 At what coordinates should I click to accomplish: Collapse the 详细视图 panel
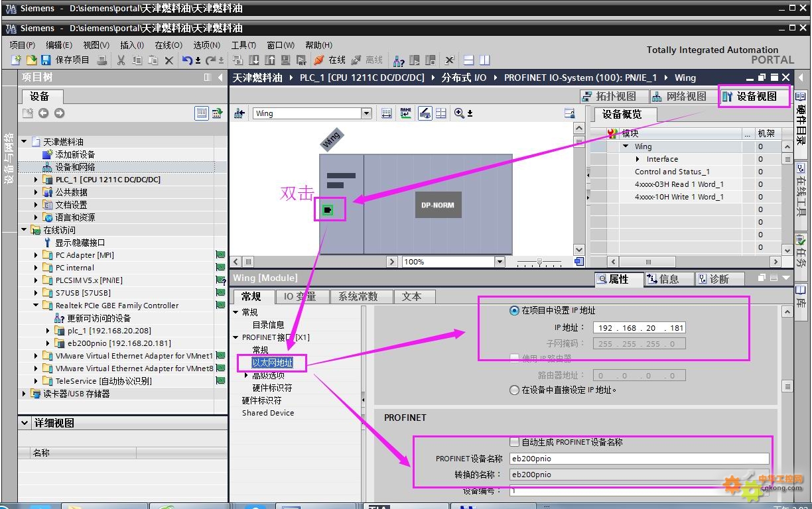coord(25,423)
